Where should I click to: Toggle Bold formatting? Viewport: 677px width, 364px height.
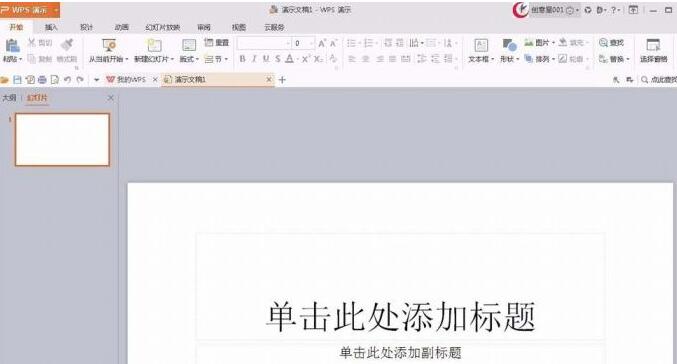(x=243, y=59)
